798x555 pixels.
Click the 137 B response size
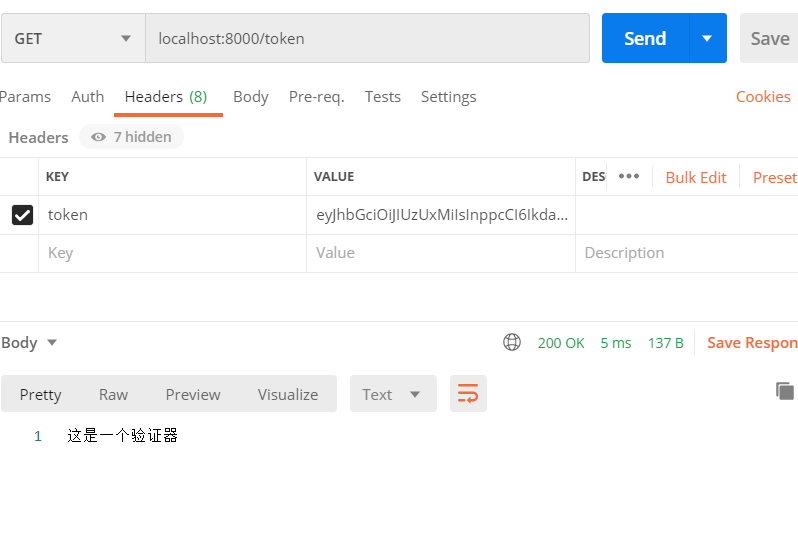[x=666, y=343]
